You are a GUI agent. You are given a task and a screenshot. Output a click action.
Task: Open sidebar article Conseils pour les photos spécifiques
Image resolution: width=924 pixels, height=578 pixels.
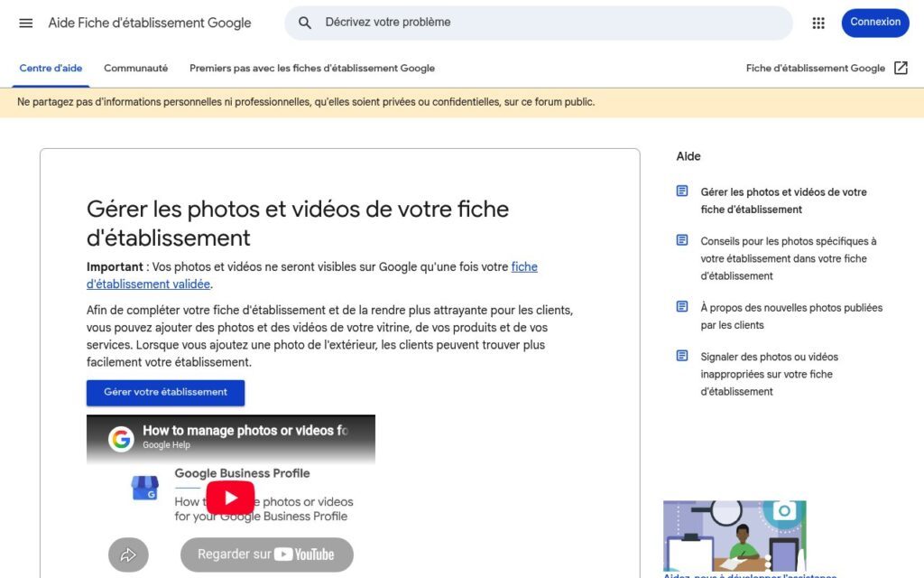coord(789,258)
